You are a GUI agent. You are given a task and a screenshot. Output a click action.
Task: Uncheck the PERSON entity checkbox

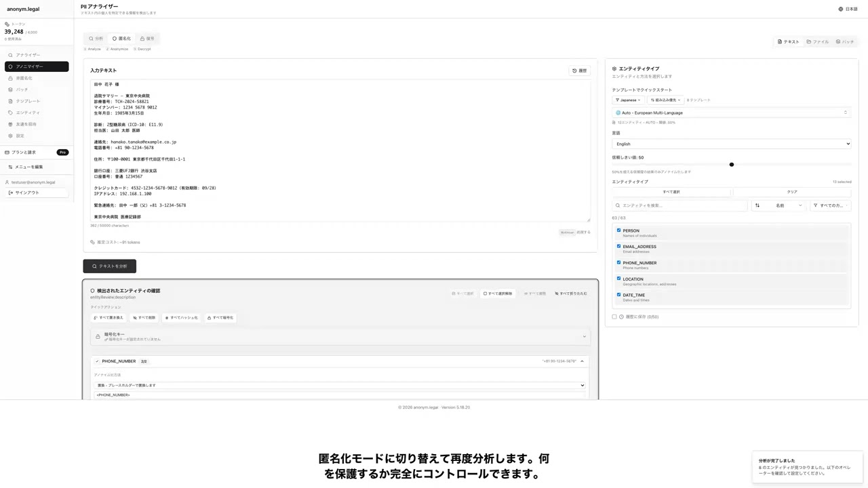(x=618, y=230)
